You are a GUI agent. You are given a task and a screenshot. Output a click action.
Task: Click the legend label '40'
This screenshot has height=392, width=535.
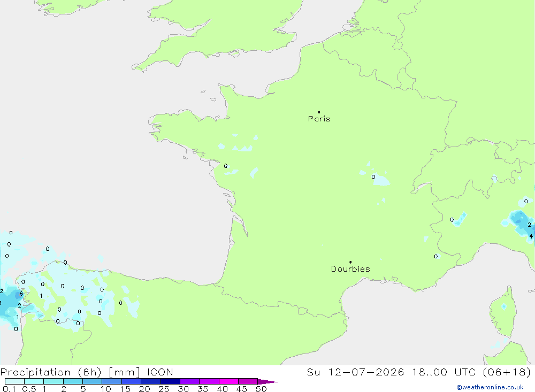point(223,389)
